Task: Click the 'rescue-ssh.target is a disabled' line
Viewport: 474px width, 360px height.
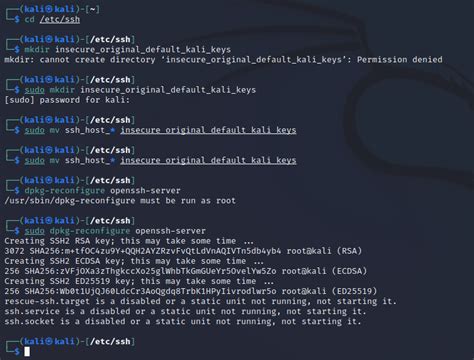Action: [201, 301]
